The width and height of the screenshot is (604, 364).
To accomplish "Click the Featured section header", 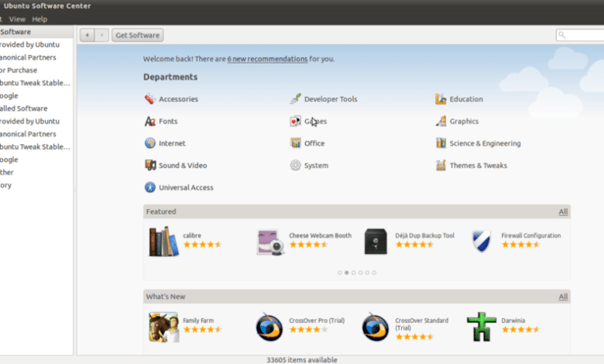I will [x=357, y=211].
